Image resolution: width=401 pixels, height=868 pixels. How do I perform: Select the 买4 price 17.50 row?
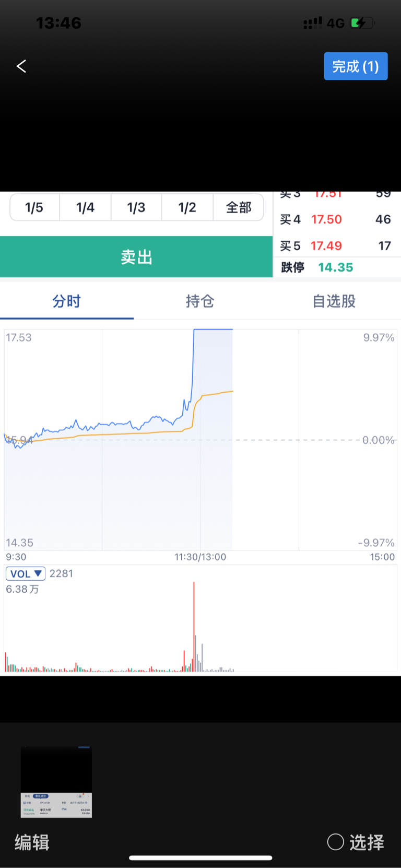click(x=337, y=219)
